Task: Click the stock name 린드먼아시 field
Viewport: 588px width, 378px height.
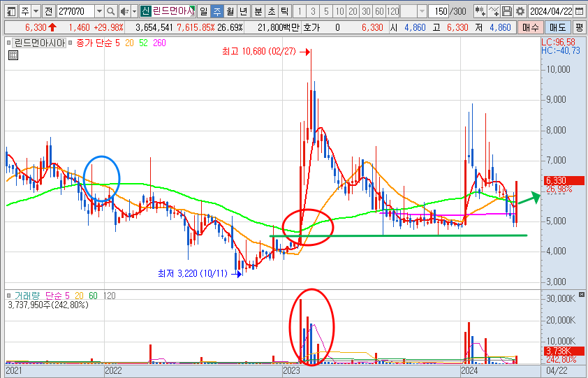Action: point(174,11)
